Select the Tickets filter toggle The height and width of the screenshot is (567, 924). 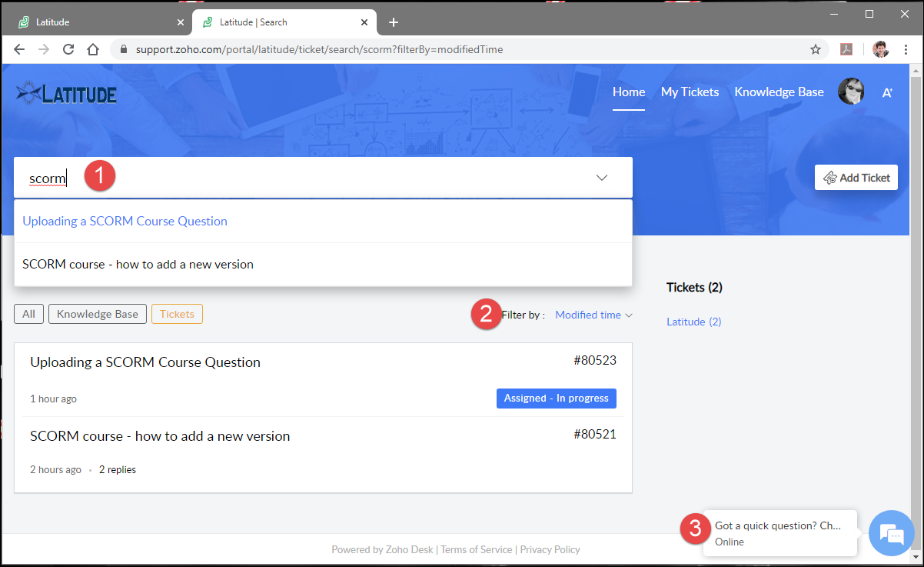(x=177, y=314)
